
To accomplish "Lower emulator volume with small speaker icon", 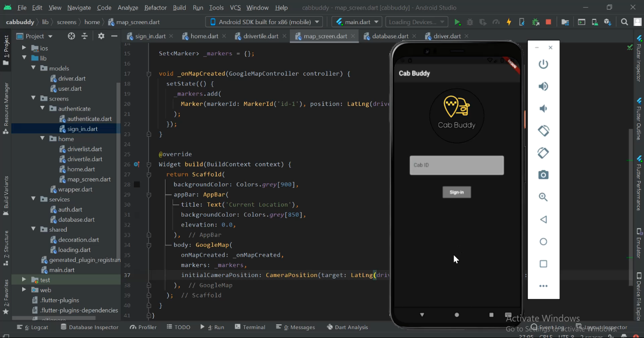I will click(544, 109).
